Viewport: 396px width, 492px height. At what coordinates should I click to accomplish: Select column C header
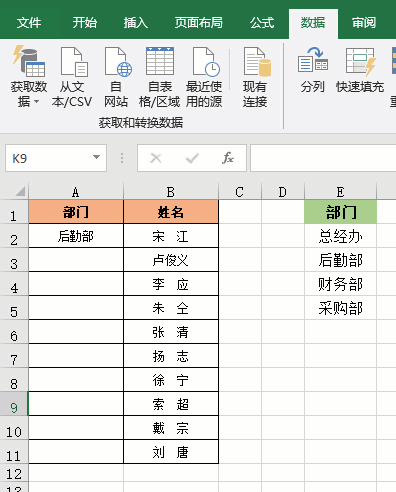[x=240, y=192]
